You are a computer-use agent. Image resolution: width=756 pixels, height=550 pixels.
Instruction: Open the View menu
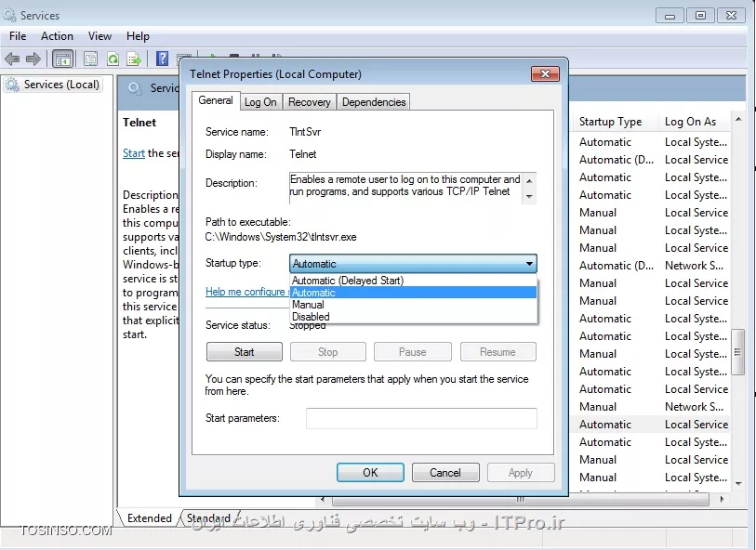pos(99,36)
